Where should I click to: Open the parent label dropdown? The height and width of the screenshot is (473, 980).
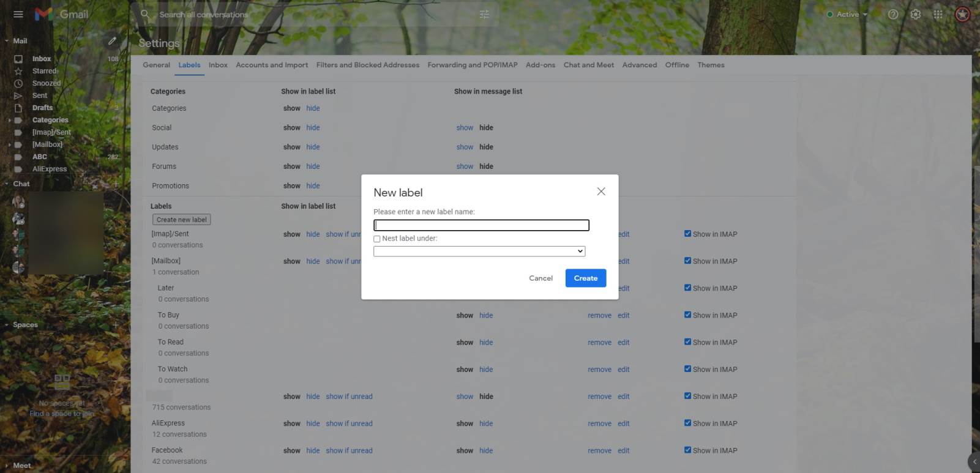coord(479,251)
